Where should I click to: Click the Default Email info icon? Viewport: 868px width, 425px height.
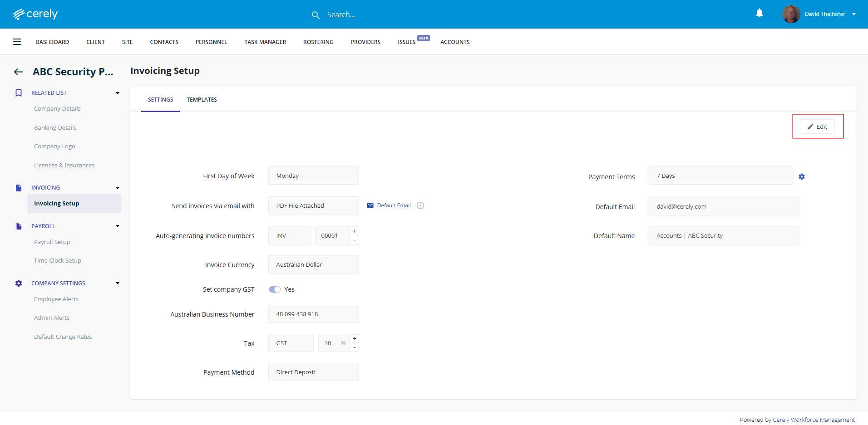[x=420, y=205]
